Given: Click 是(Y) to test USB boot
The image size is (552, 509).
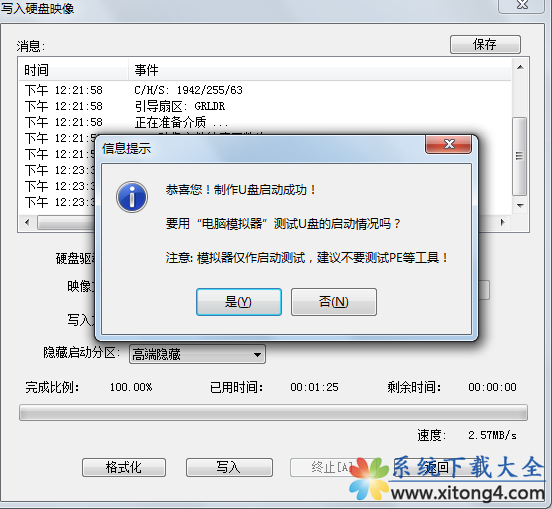Looking at the screenshot, I should click(x=239, y=302).
